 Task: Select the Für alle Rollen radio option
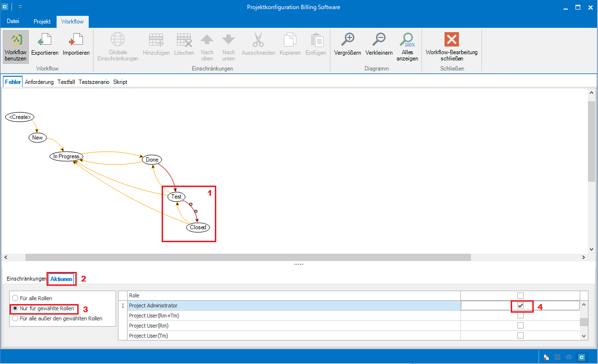pos(16,298)
